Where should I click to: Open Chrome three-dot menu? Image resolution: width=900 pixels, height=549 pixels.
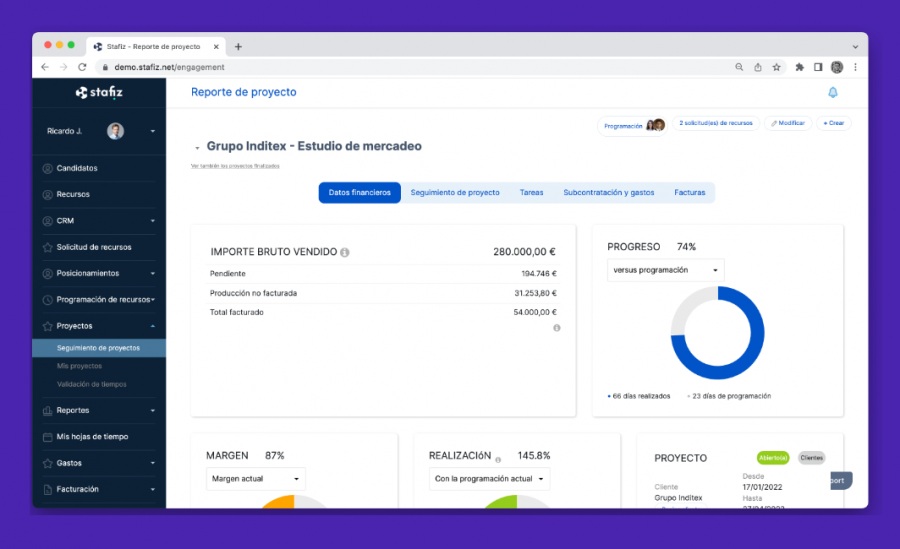pos(855,67)
